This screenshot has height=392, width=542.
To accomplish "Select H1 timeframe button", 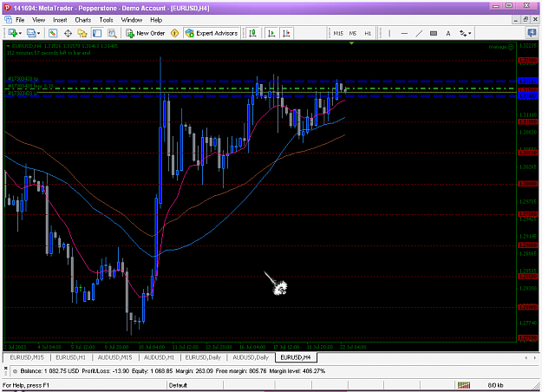I will tap(368, 33).
